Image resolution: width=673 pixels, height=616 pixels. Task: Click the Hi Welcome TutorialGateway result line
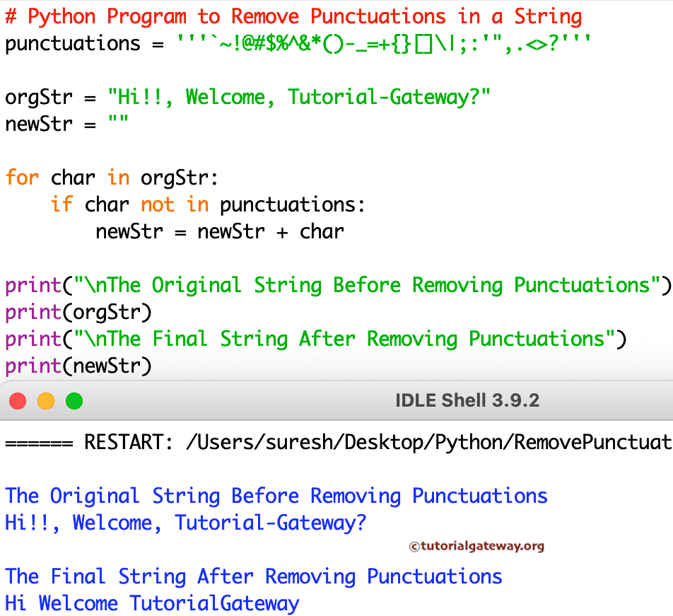(x=152, y=603)
